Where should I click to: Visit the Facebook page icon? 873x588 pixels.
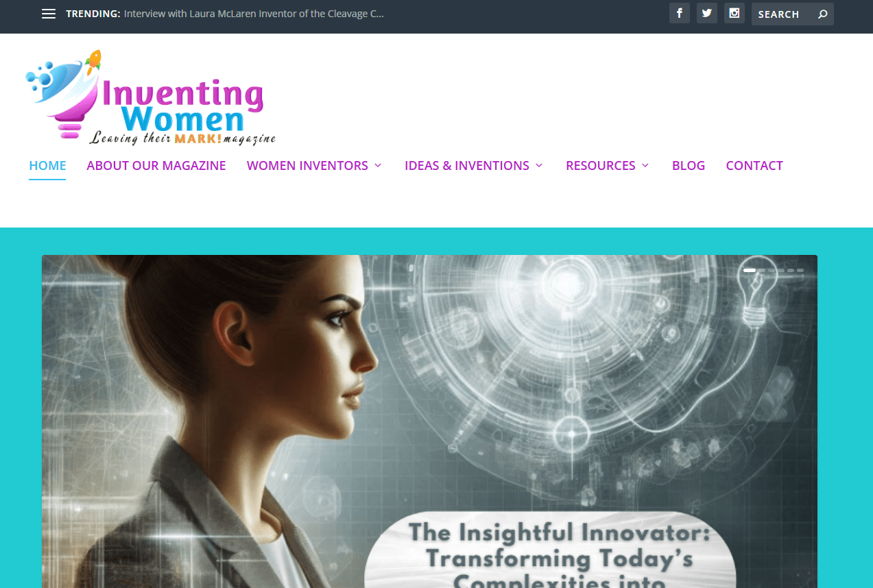tap(680, 13)
